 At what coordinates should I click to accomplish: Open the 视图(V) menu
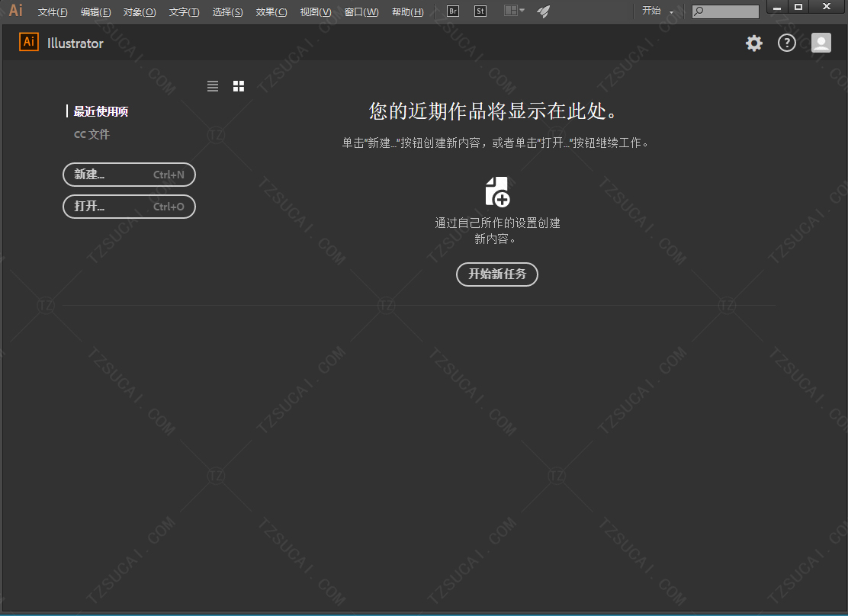point(316,12)
